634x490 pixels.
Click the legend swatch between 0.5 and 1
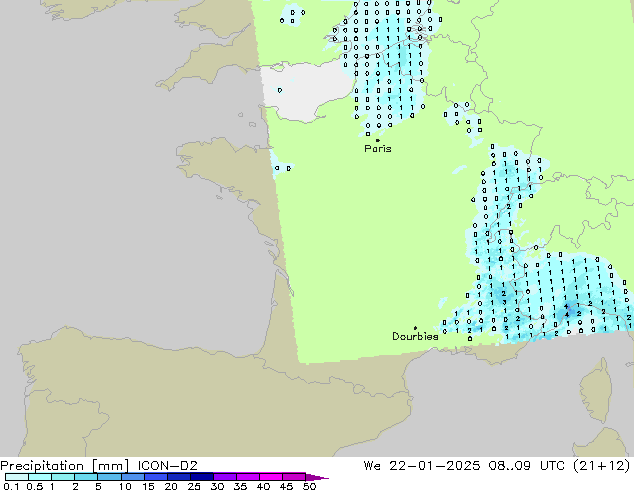pos(40,477)
